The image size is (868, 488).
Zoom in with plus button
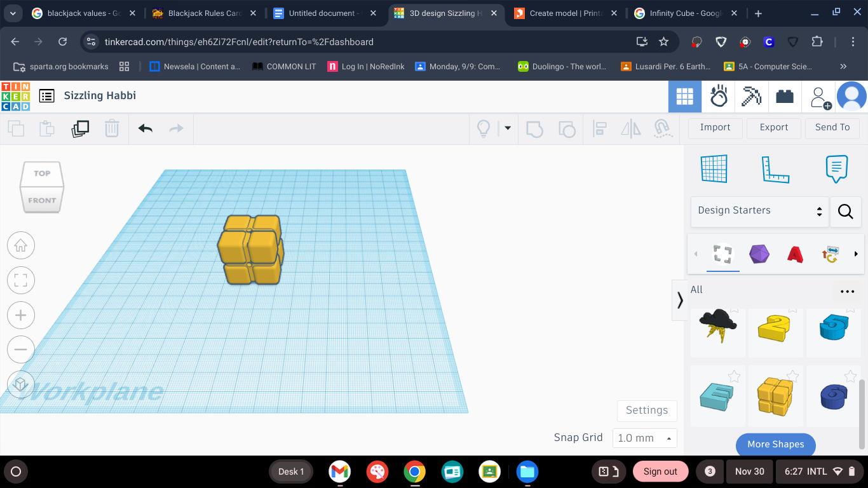[x=21, y=315]
